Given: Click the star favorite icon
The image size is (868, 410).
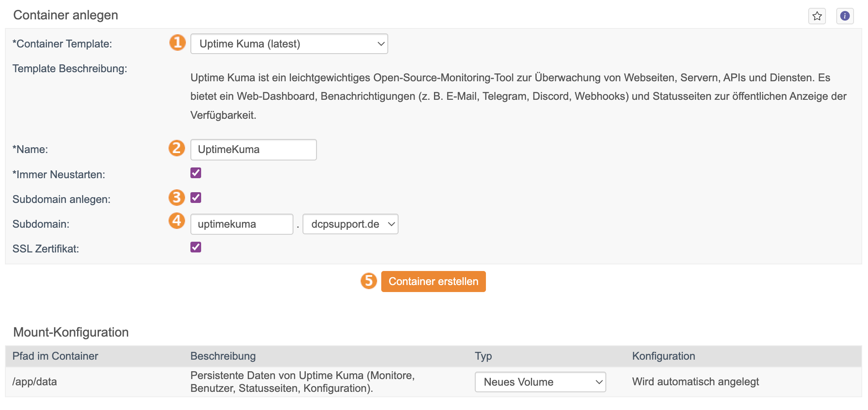Looking at the screenshot, I should tap(817, 16).
